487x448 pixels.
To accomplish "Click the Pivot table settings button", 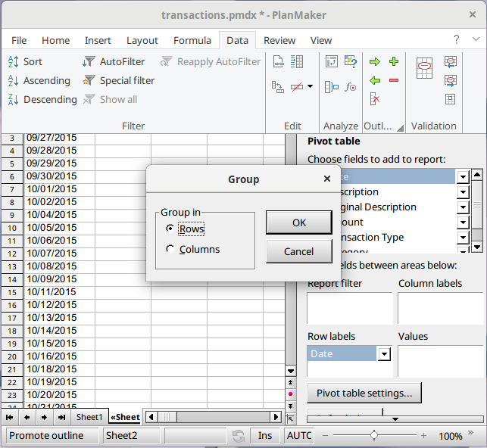I will pos(364,393).
